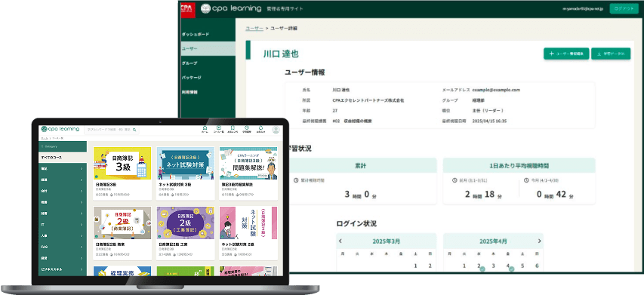Click ユーザー情報編集 button
This screenshot has height=295, width=644.
click(566, 54)
